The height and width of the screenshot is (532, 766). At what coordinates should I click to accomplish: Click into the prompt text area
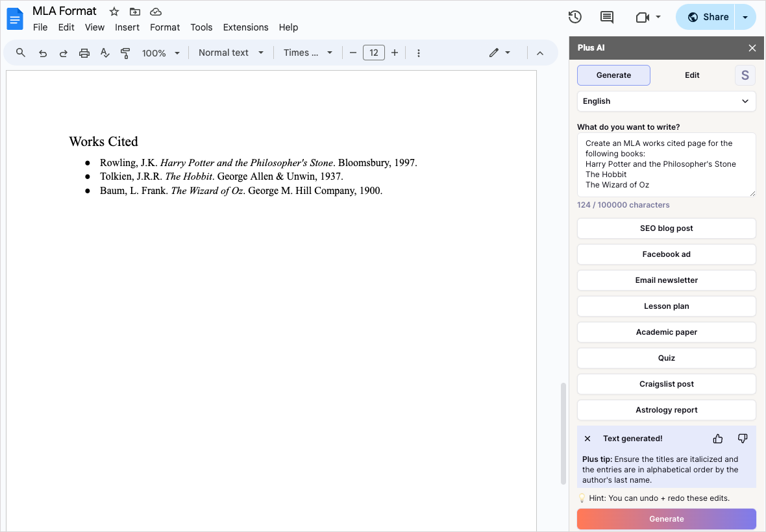666,165
